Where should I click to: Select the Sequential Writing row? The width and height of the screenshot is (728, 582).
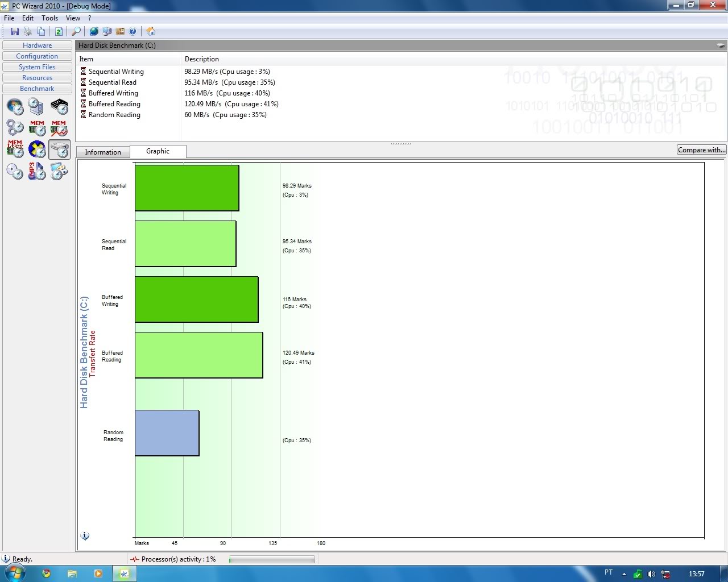pos(401,72)
